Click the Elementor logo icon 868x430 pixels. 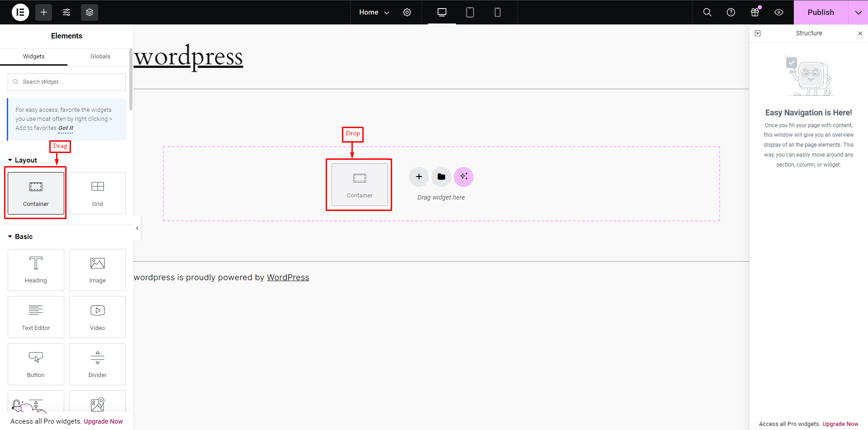click(x=20, y=12)
